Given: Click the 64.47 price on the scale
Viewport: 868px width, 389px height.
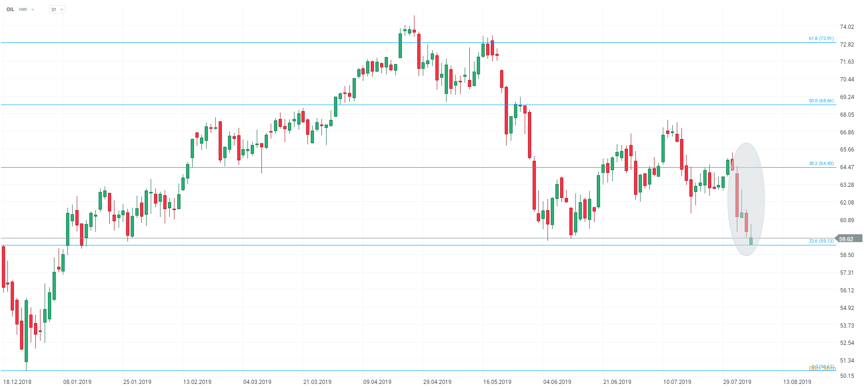Looking at the screenshot, I should point(847,167).
